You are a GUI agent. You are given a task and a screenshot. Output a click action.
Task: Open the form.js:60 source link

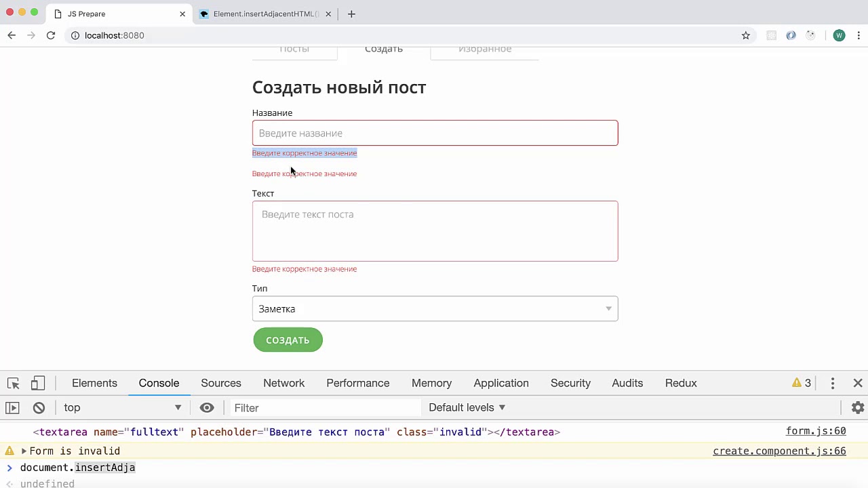(816, 431)
